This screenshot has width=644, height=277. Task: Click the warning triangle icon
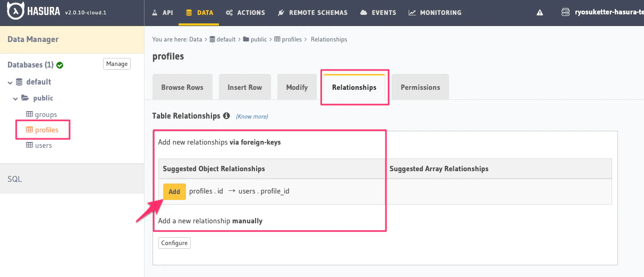pyautogui.click(x=540, y=13)
